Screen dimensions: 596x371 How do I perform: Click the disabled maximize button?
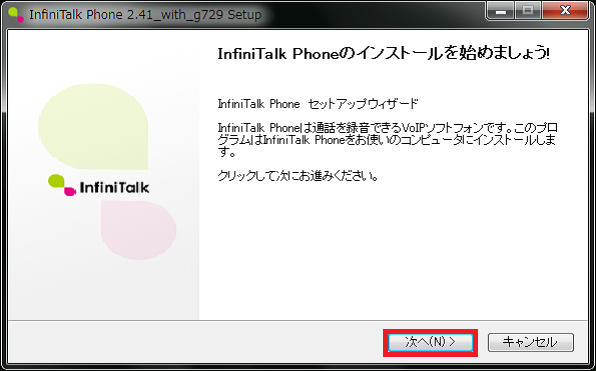click(x=528, y=11)
